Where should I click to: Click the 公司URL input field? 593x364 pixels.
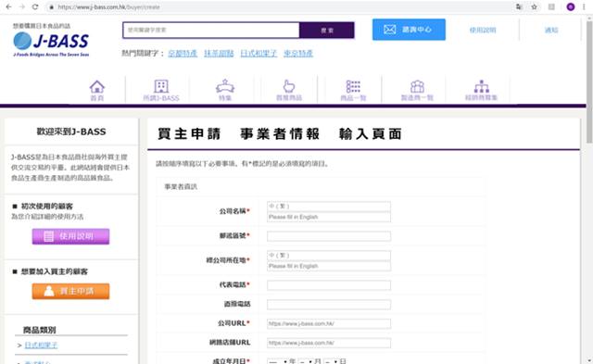329,323
